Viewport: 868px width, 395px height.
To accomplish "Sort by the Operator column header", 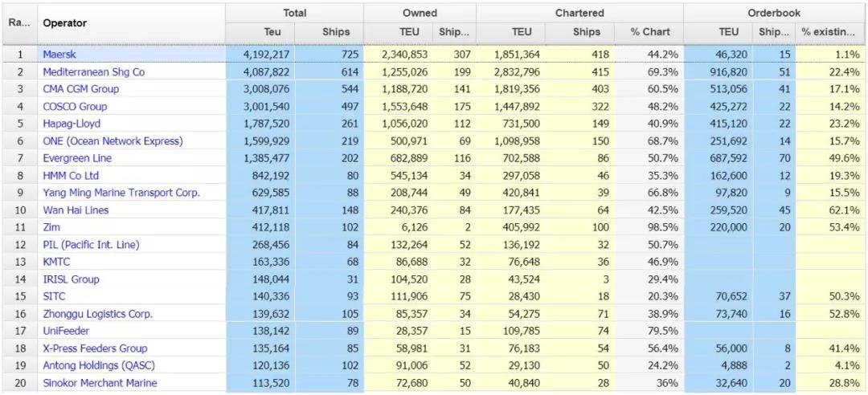I will point(64,23).
